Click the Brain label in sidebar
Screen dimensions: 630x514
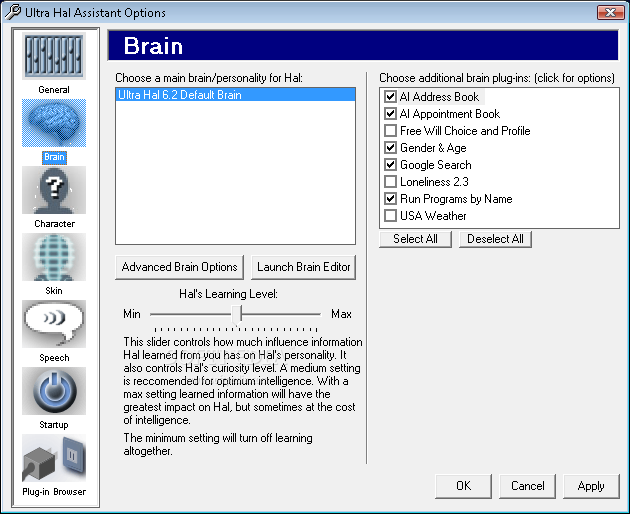[x=54, y=157]
